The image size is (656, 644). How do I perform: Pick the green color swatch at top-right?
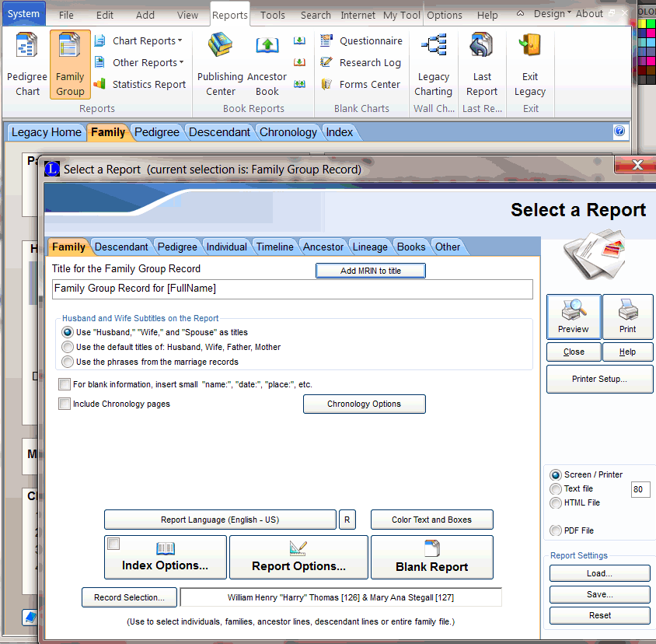[651, 24]
